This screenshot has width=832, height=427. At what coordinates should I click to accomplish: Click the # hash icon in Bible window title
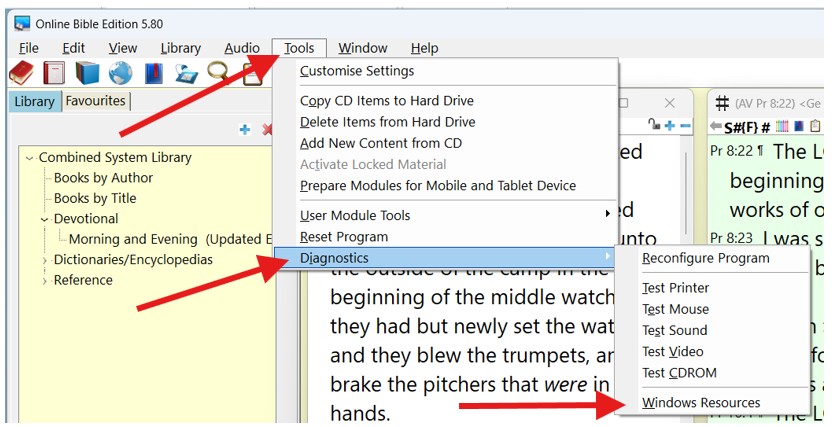[722, 103]
